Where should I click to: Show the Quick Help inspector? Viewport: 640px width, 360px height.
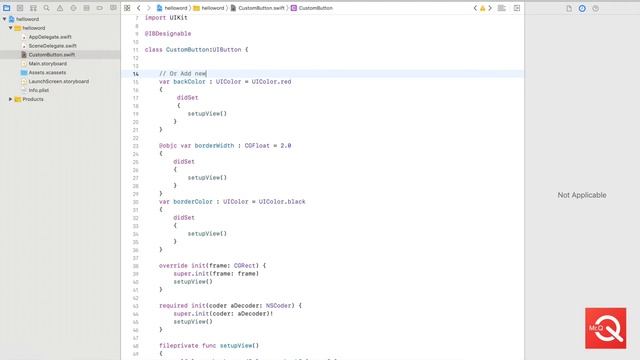pos(596,8)
